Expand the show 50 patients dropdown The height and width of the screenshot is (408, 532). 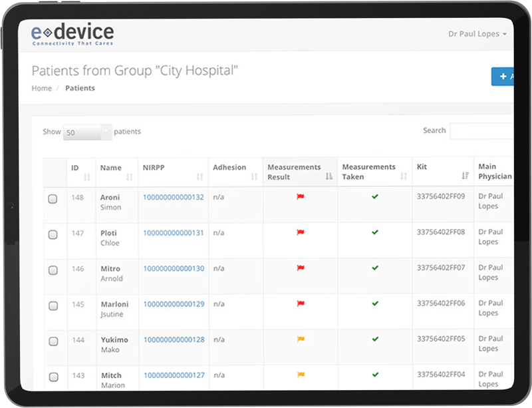(x=88, y=132)
